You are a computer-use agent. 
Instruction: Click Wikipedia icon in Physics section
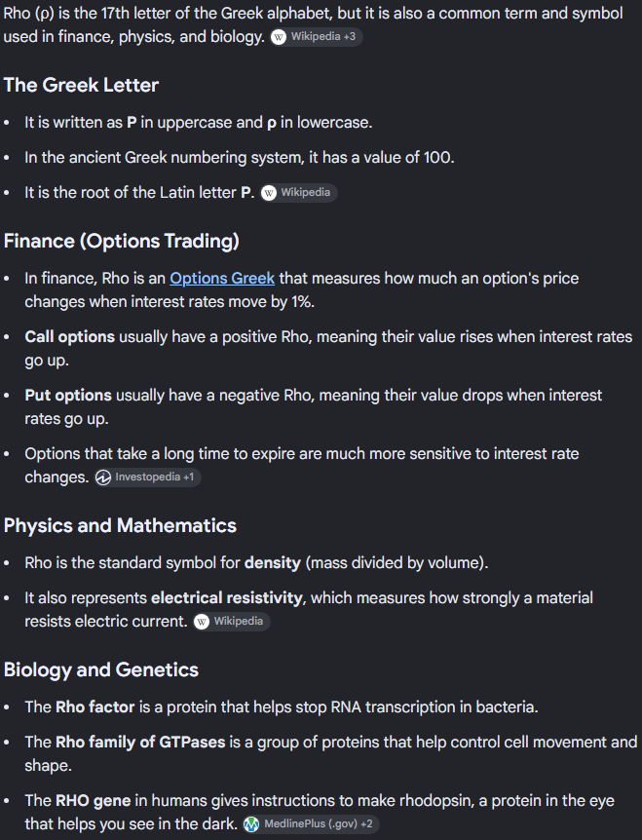tap(202, 622)
